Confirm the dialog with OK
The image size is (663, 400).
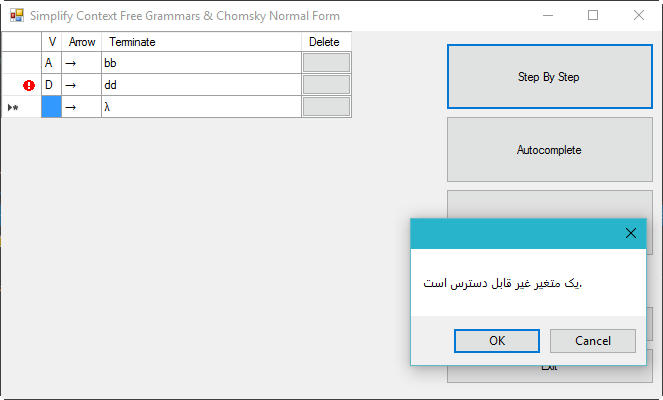[497, 341]
